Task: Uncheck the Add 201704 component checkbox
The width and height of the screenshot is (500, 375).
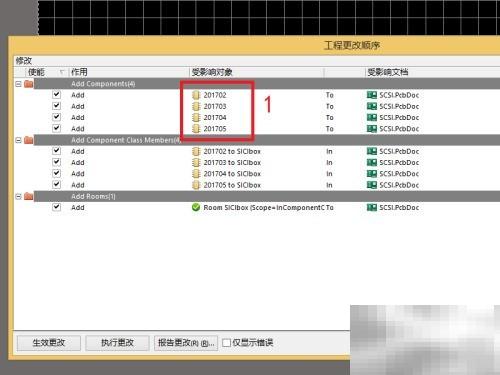Action: 57,117
